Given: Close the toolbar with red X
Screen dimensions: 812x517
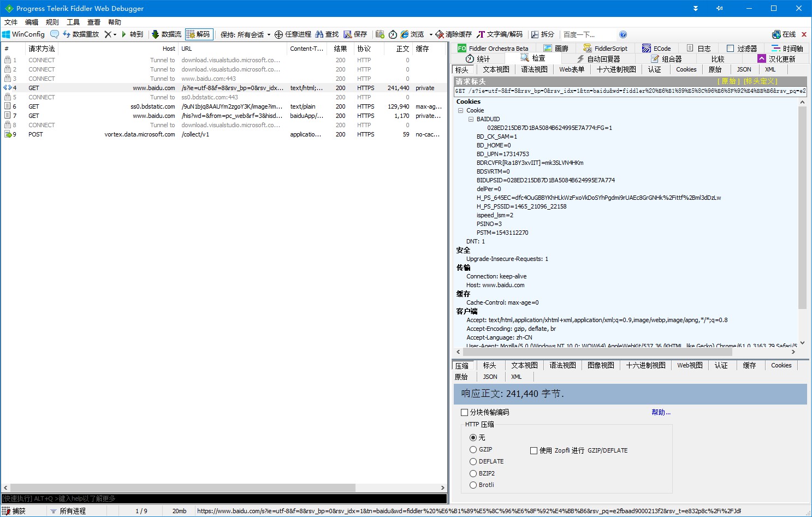Looking at the screenshot, I should click(x=804, y=34).
